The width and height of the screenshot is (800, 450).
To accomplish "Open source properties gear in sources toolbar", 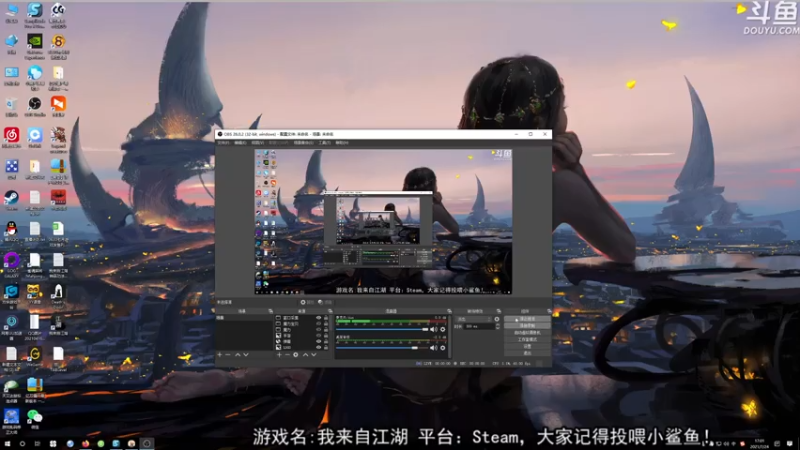I will [x=295, y=355].
